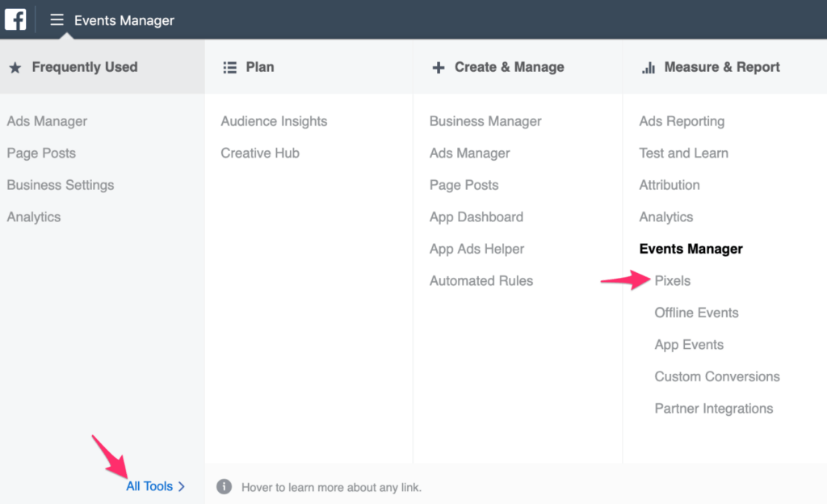Open Business Settings in Frequently Used

(61, 185)
